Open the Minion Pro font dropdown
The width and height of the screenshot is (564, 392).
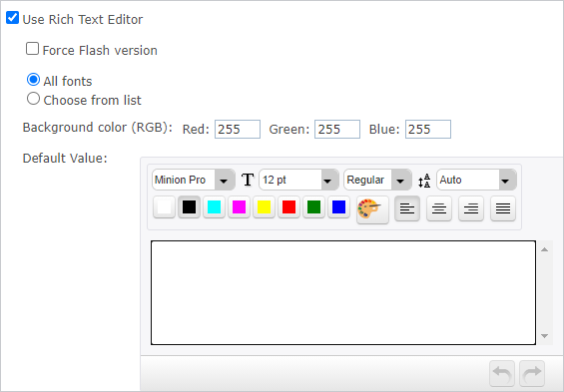tap(194, 180)
